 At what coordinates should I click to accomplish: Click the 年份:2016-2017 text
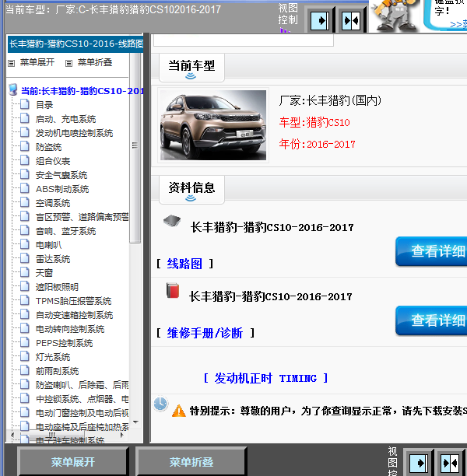tap(317, 144)
